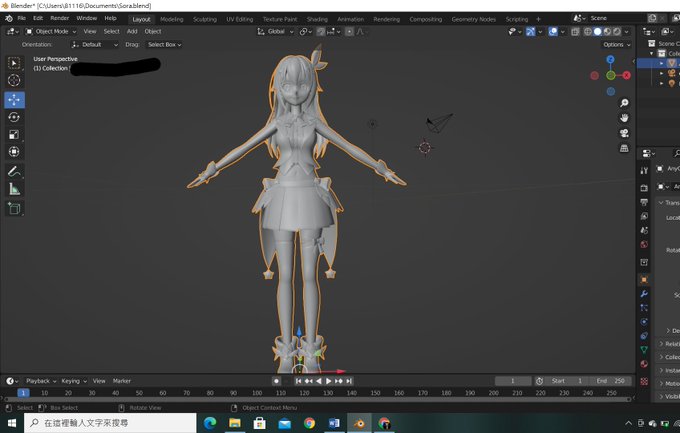This screenshot has width=680, height=433.
Task: Click the zoom view magnifier icon
Action: (x=624, y=103)
